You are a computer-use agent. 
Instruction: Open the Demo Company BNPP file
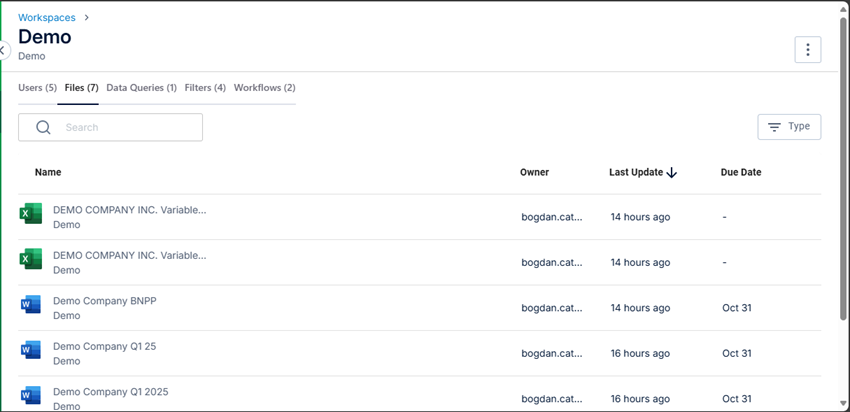pyautogui.click(x=105, y=301)
